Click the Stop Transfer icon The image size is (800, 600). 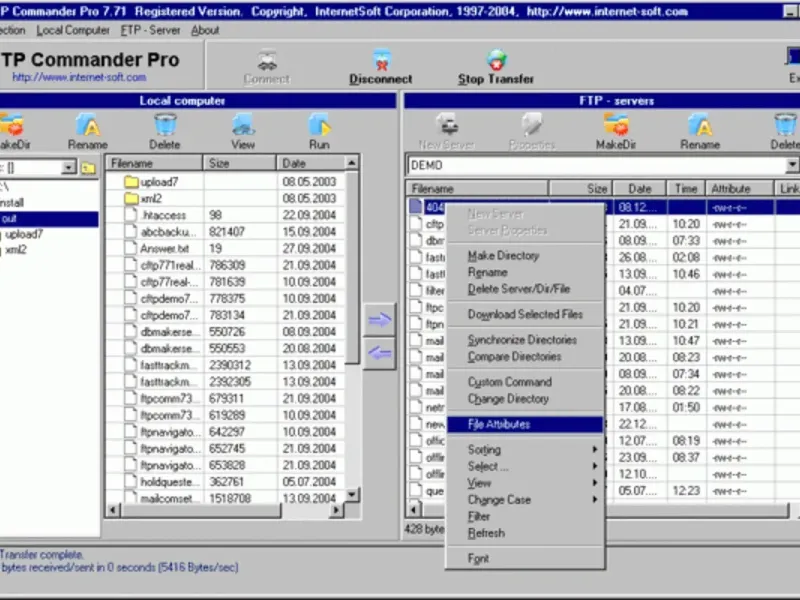click(x=496, y=60)
